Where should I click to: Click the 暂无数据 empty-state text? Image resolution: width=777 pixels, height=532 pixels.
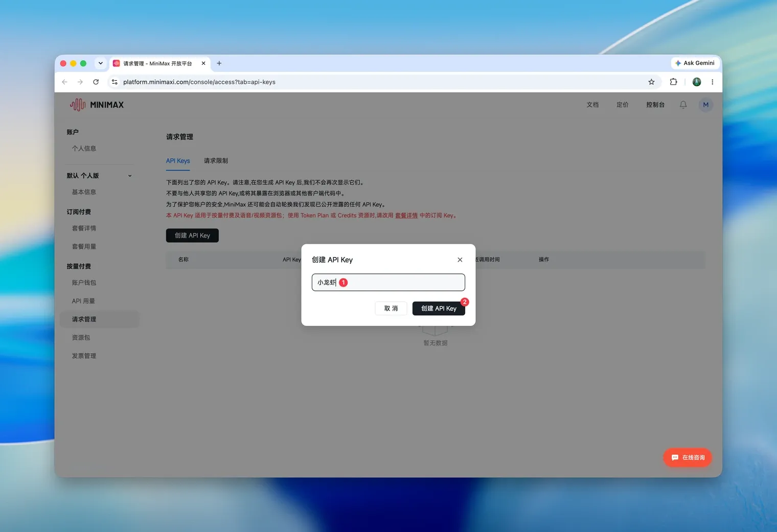pos(436,343)
